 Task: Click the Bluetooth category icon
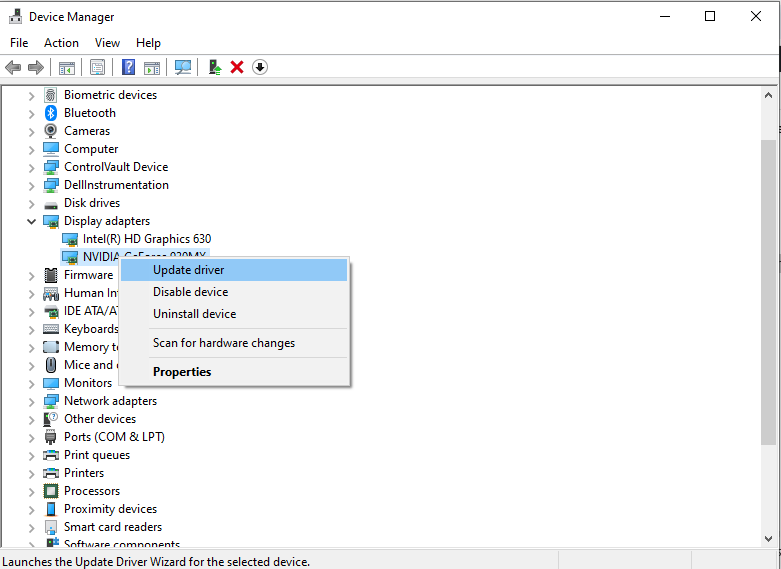(51, 113)
